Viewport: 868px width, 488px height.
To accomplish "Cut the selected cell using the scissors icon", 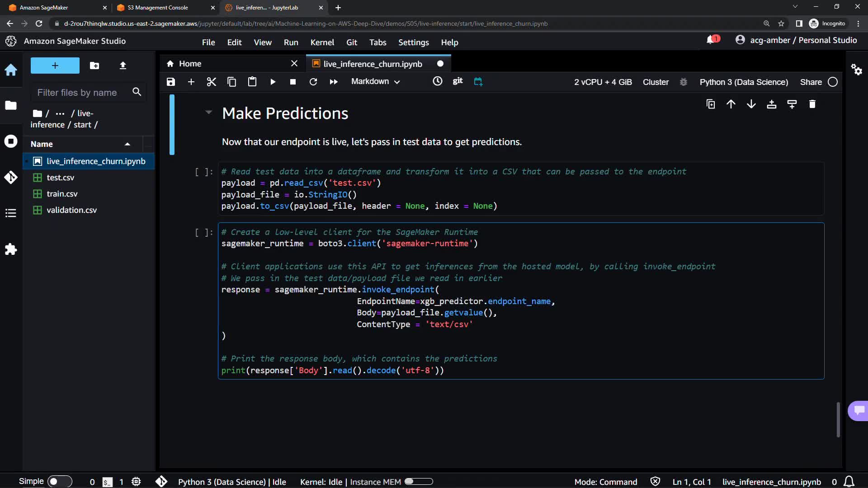I will pyautogui.click(x=211, y=82).
